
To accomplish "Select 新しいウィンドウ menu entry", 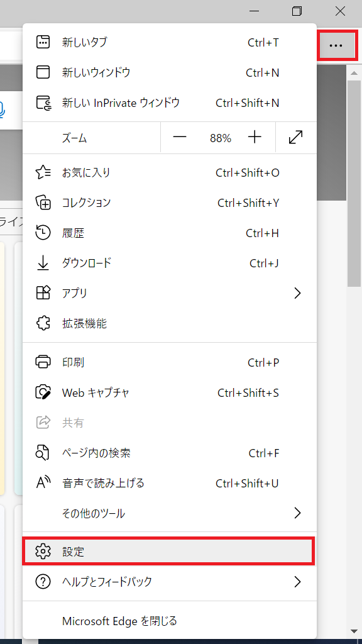I will pyautogui.click(x=170, y=72).
